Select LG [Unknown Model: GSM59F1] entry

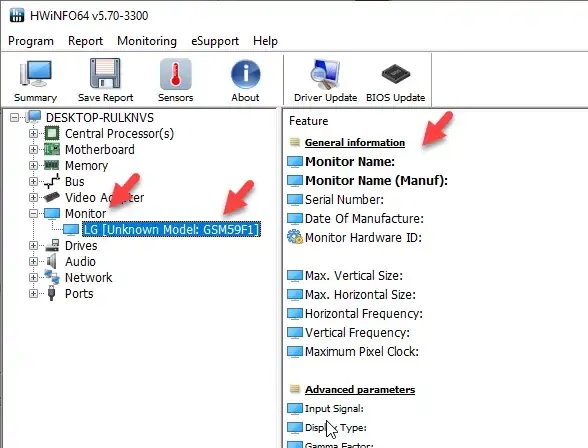point(171,229)
